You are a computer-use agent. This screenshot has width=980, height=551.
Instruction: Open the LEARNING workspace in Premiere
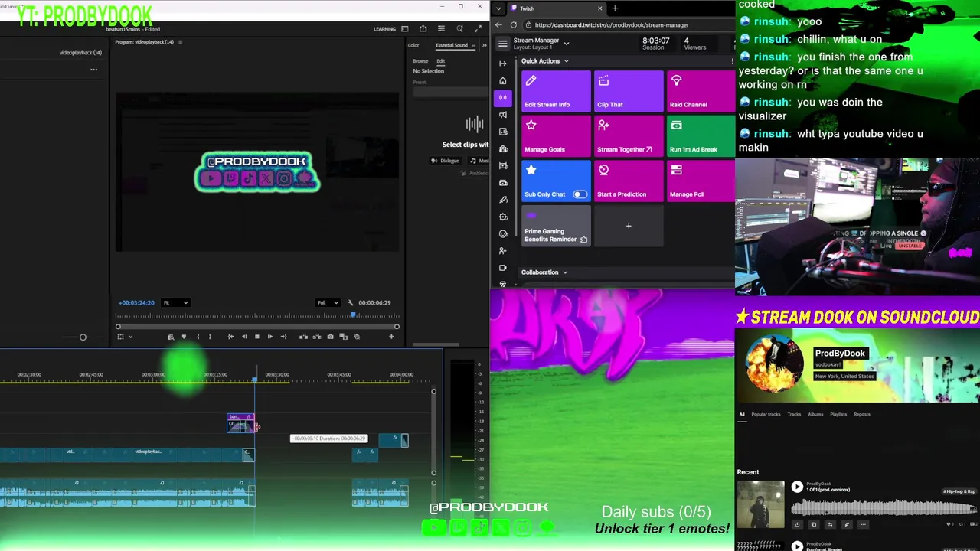384,29
